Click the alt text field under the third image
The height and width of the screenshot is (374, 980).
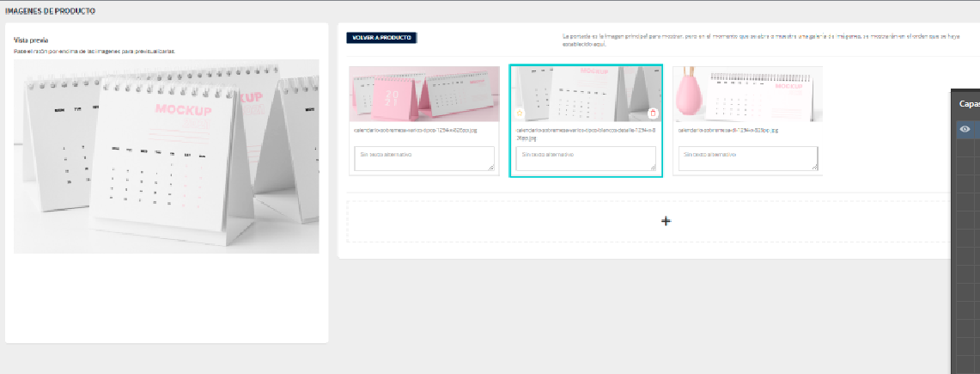pyautogui.click(x=746, y=158)
